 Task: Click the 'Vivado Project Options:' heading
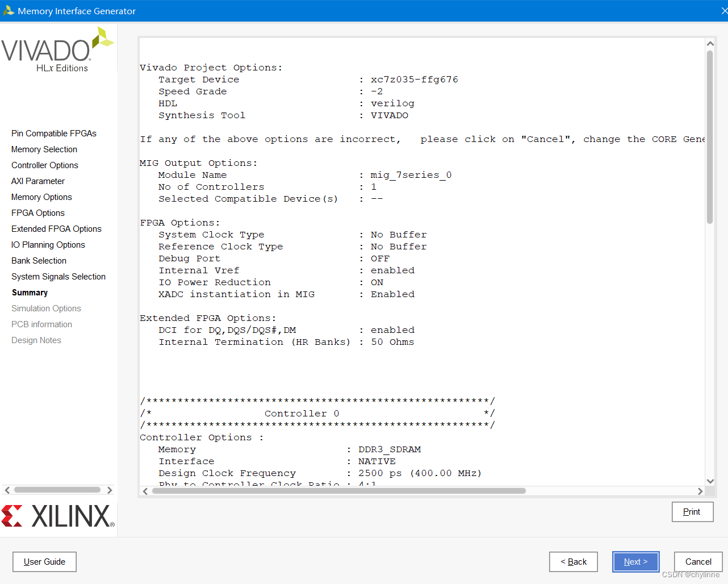click(x=211, y=68)
